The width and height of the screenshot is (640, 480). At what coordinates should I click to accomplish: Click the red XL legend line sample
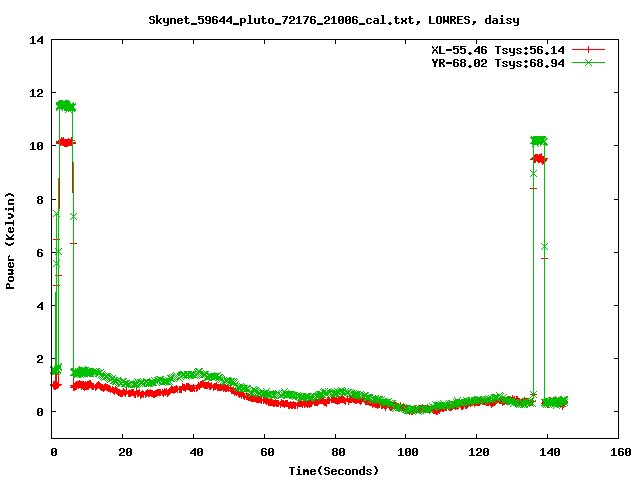[588, 50]
